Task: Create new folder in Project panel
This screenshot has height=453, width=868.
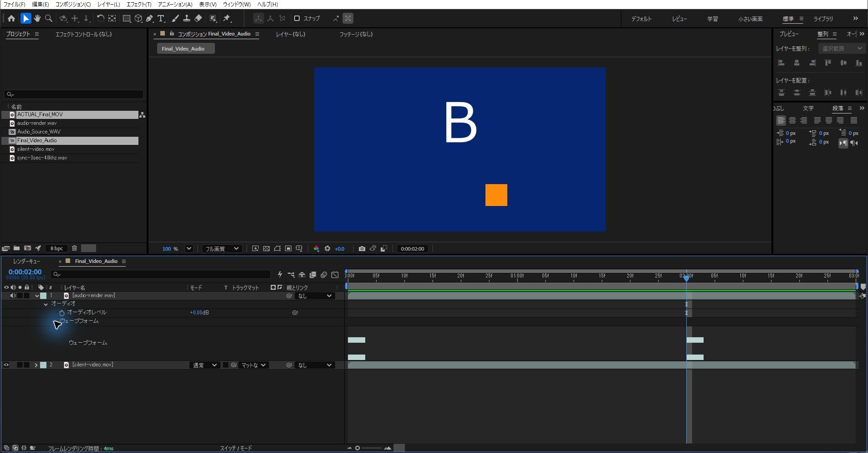Action: point(16,248)
